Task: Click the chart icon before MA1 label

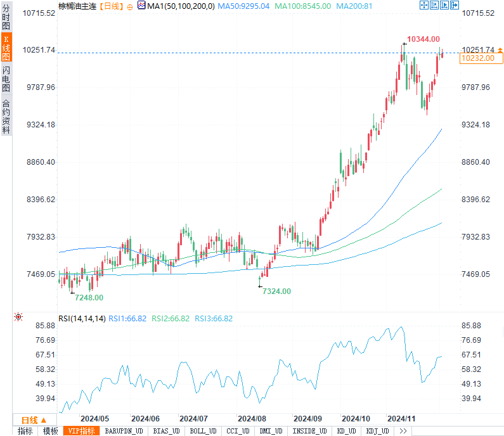Action: click(141, 6)
